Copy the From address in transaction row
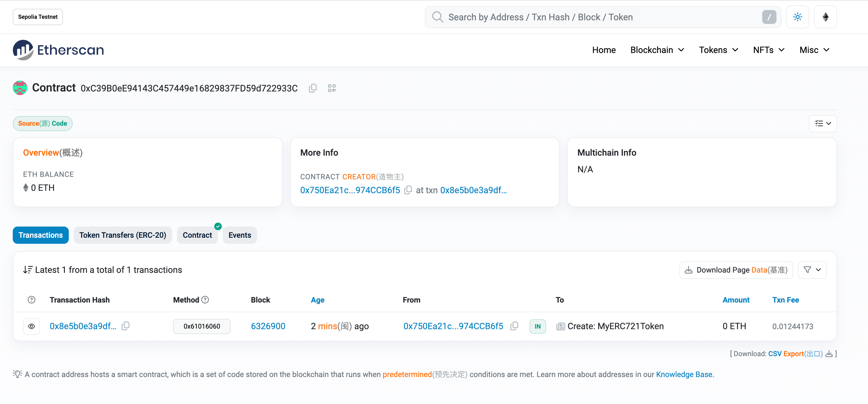868x404 pixels. pyautogui.click(x=514, y=326)
